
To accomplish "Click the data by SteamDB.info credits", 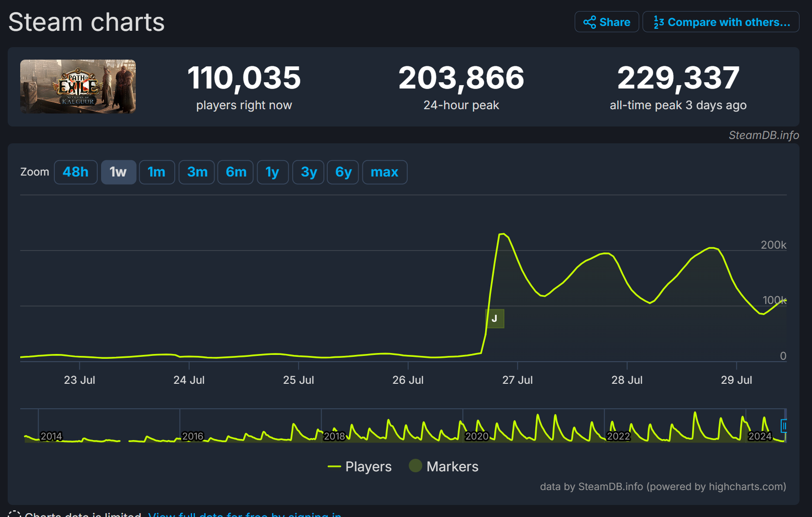I will (663, 487).
